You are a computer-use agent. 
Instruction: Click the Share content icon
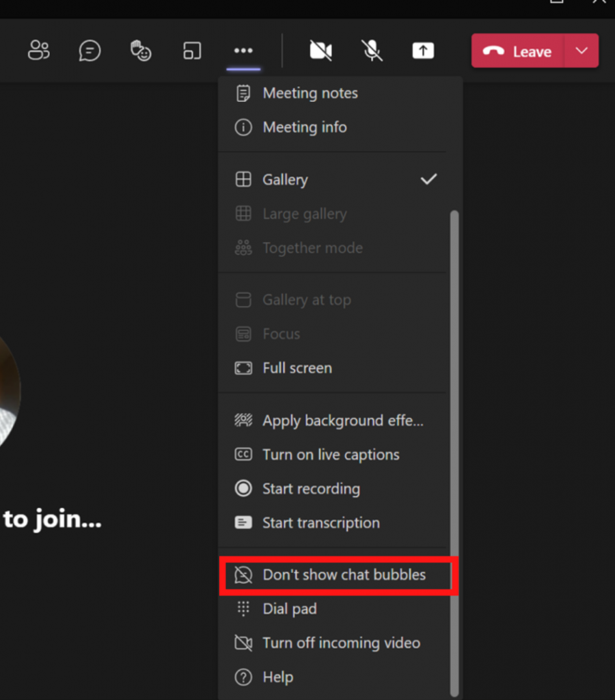point(423,51)
